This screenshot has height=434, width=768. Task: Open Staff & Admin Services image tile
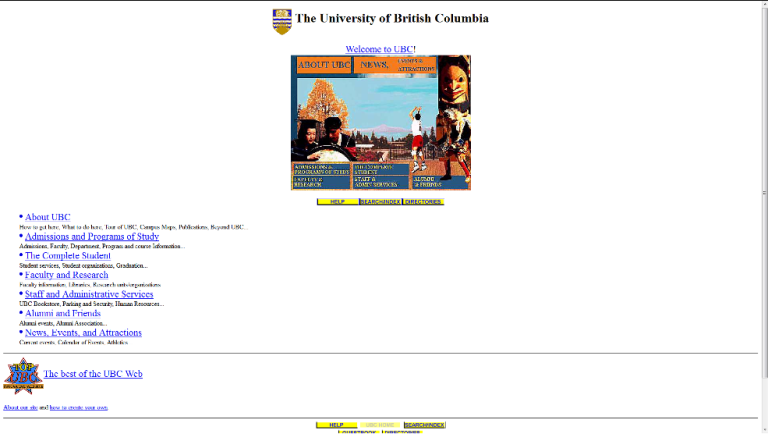381,182
